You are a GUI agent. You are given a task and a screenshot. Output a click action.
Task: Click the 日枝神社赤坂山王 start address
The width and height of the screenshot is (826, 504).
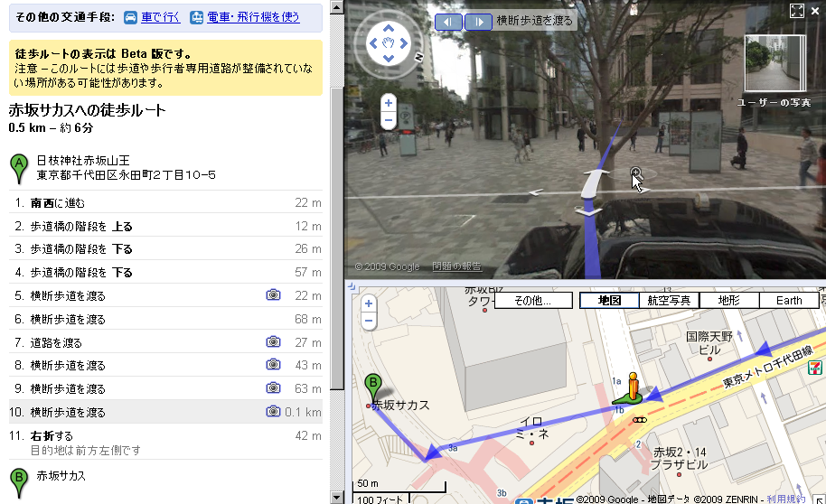[126, 167]
